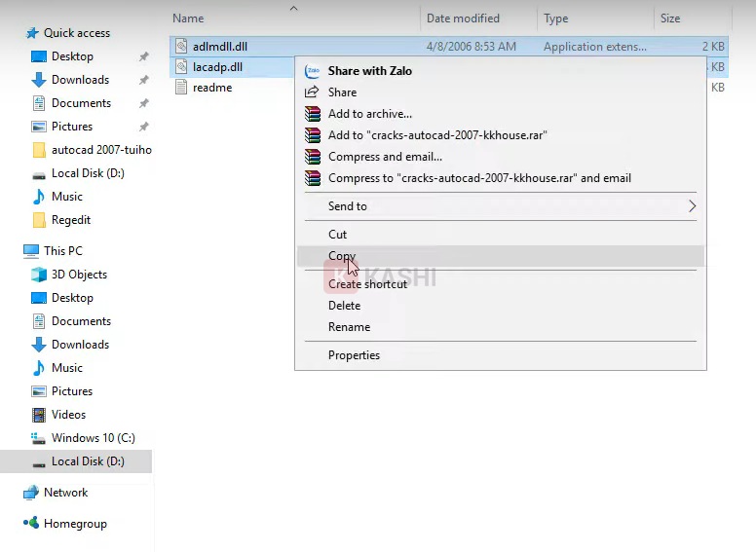Viewport: 756px width, 552px height.
Task: Click WinRAR icon beside Compress and email
Action: [313, 157]
